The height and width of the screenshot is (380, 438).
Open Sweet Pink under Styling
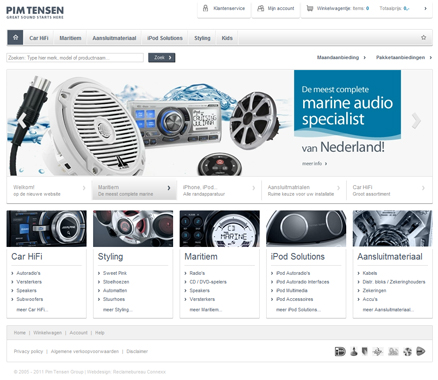pyautogui.click(x=115, y=273)
